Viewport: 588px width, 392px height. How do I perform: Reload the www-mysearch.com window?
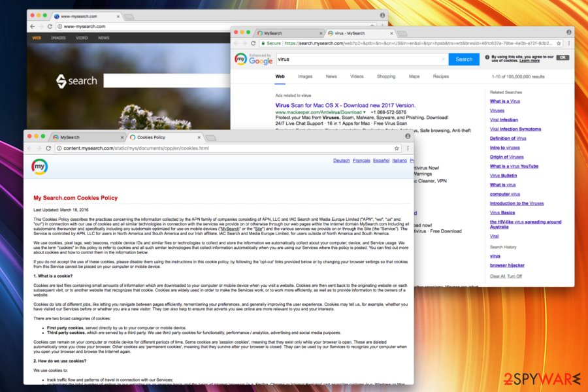[x=50, y=26]
